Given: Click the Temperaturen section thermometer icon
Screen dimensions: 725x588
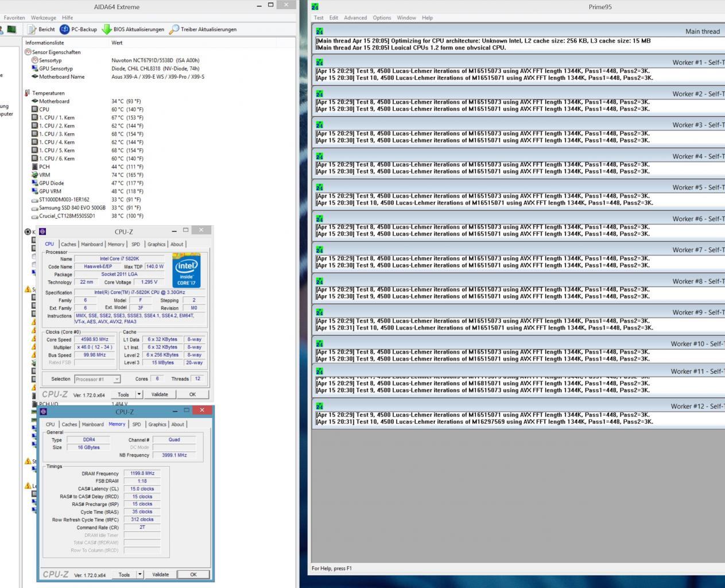Looking at the screenshot, I should 28,93.
